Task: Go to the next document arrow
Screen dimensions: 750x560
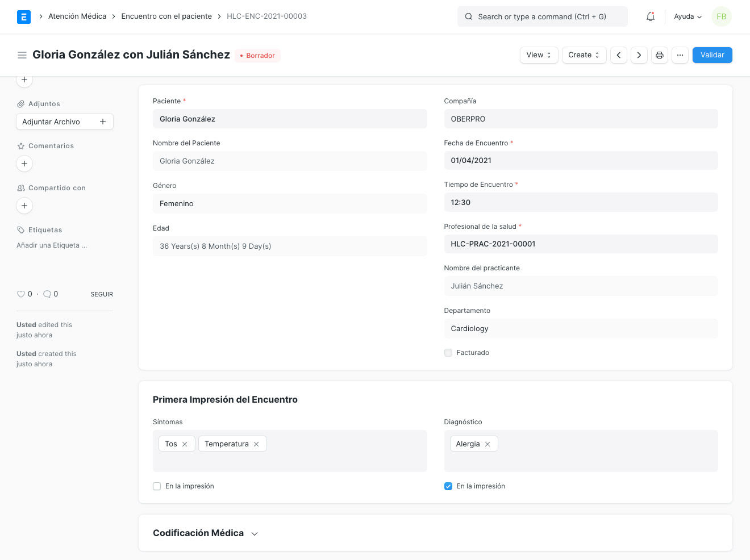Action: pyautogui.click(x=639, y=55)
